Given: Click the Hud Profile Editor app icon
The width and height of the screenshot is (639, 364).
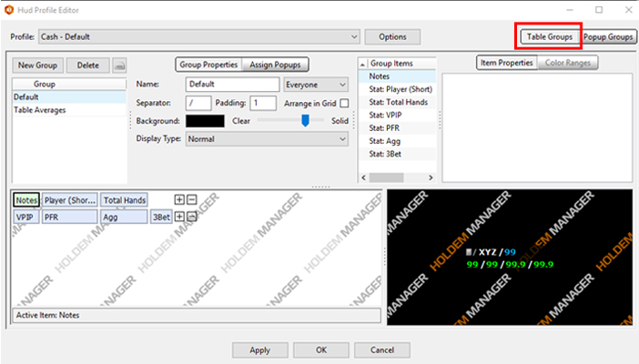Looking at the screenshot, I should click(x=9, y=10).
